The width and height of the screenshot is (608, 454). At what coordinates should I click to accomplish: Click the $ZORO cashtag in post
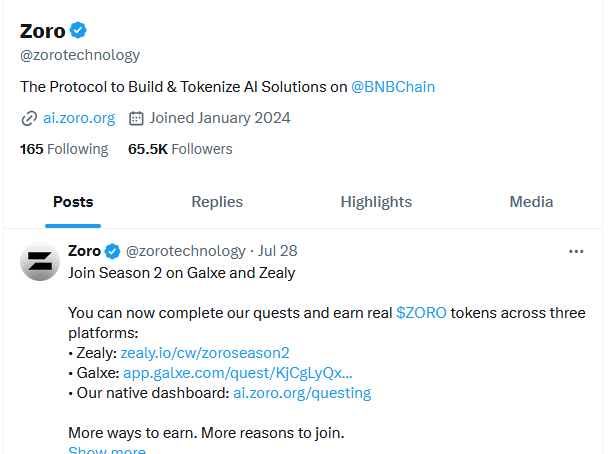[x=421, y=313]
